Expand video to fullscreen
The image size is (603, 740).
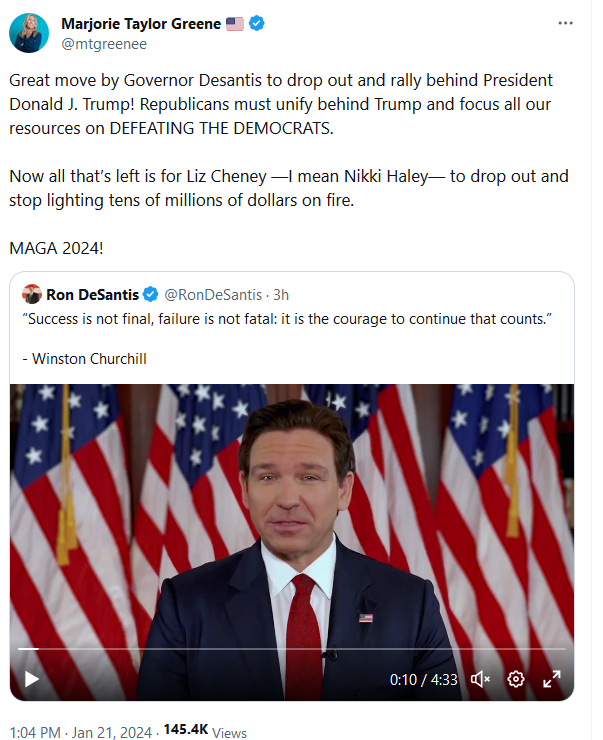[x=551, y=679]
